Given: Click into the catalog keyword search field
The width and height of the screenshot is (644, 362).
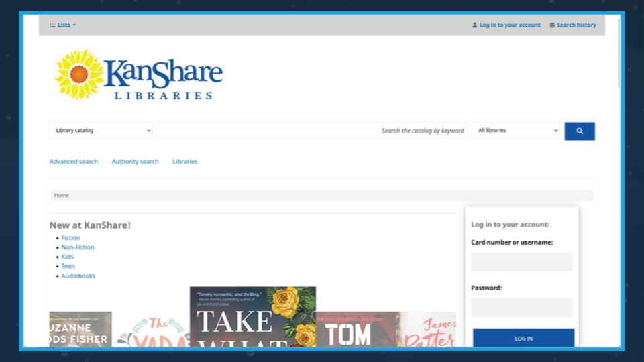Looking at the screenshot, I should click(312, 131).
